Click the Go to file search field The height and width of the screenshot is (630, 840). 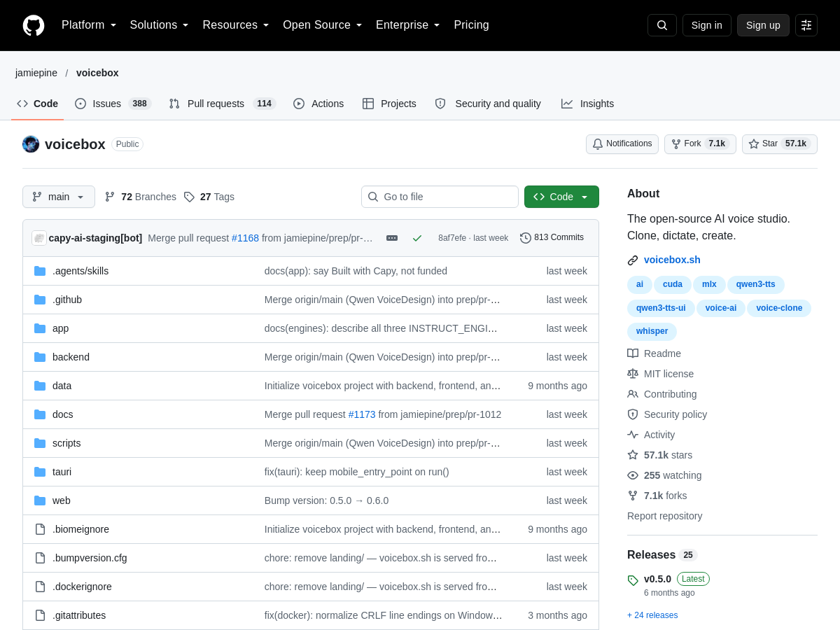[440, 197]
